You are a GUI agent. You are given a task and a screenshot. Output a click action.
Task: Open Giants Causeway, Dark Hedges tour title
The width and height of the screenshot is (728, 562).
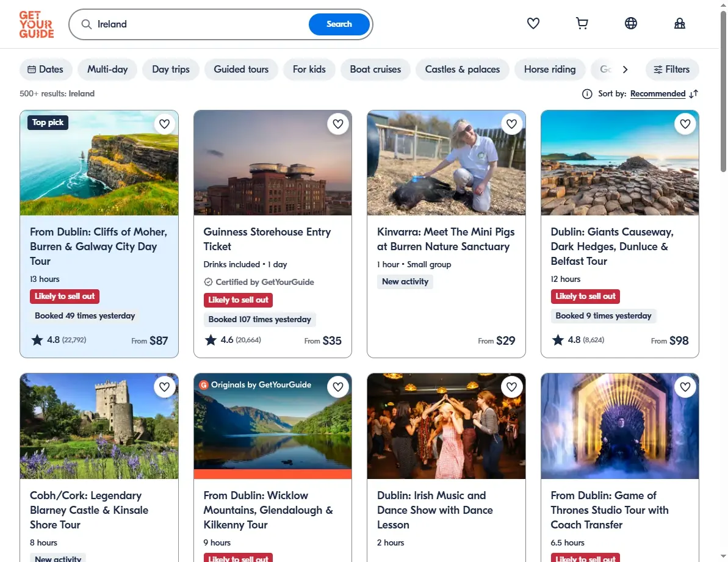click(612, 247)
